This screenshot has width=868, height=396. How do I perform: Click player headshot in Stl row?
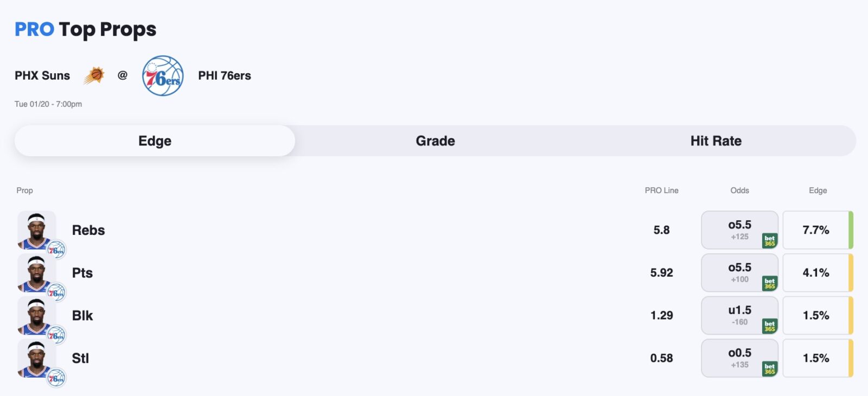click(x=37, y=358)
